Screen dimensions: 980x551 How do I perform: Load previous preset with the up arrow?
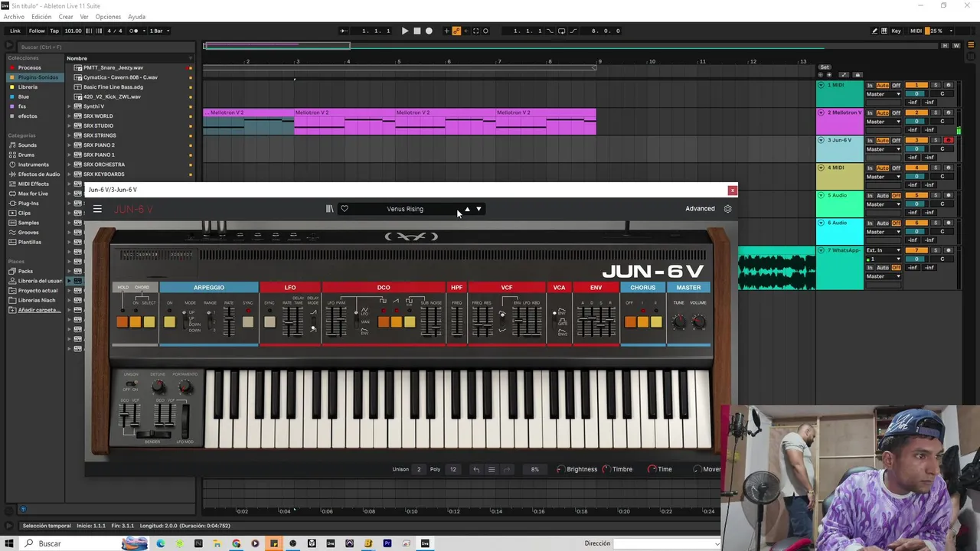pos(467,209)
